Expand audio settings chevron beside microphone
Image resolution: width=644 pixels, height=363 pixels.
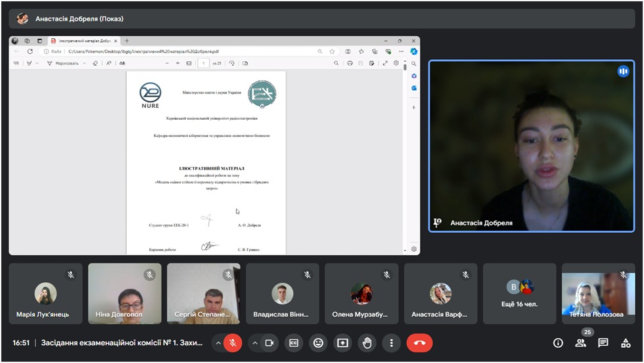217,343
